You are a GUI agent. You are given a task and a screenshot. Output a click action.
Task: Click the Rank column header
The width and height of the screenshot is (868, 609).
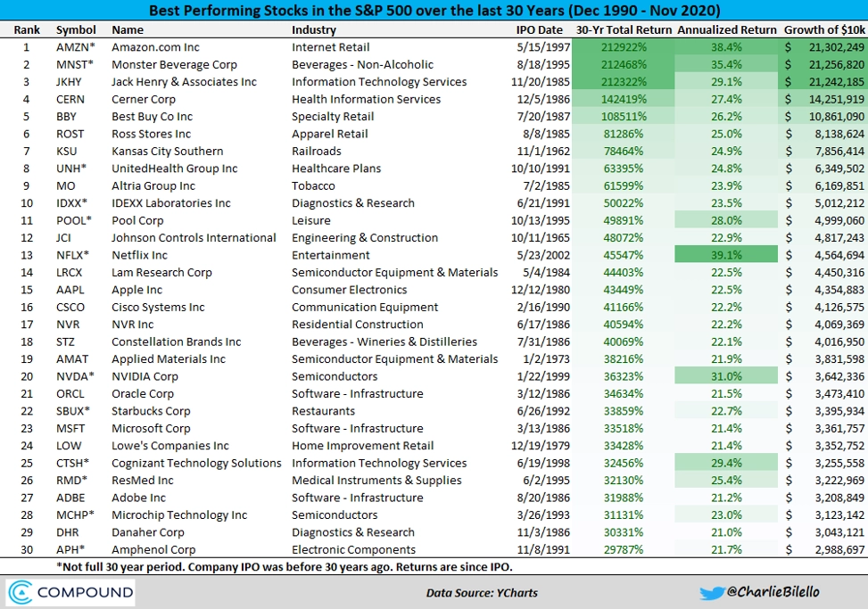[x=27, y=29]
